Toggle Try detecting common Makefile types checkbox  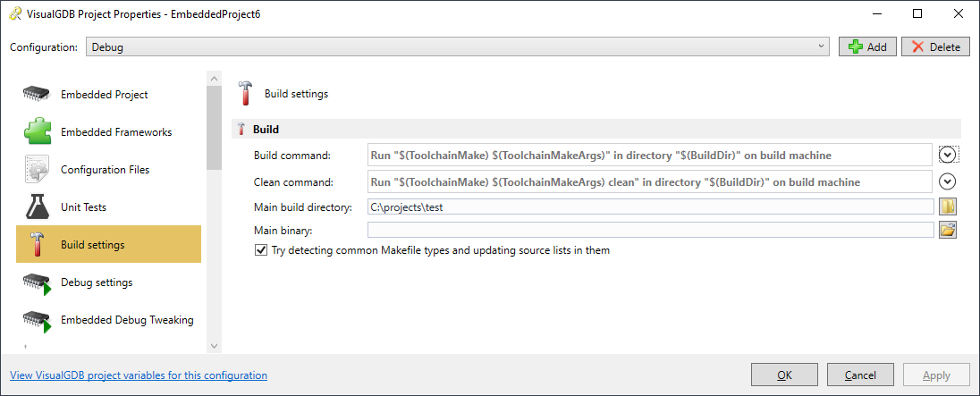tap(260, 250)
